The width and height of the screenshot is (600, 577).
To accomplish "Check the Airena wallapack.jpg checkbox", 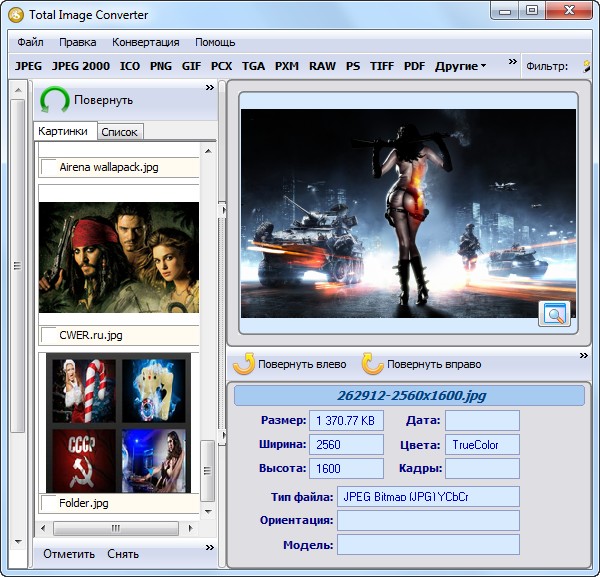I will 48,168.
